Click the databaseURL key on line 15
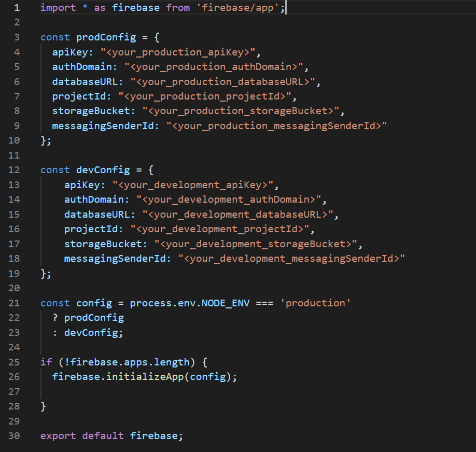476x452 pixels. [x=96, y=214]
